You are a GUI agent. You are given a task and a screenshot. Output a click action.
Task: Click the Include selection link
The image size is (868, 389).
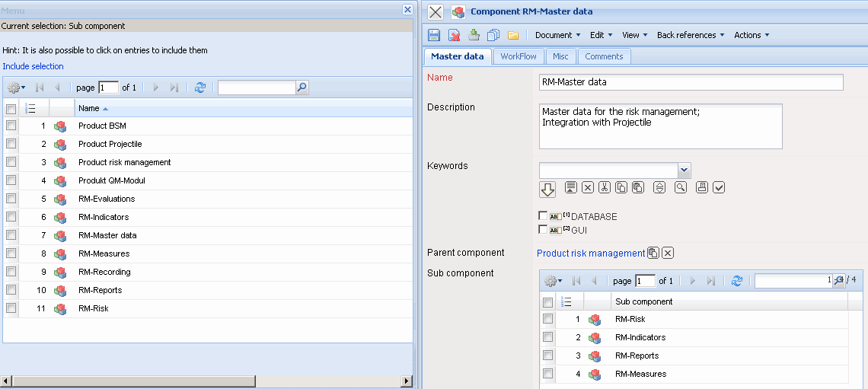click(x=33, y=66)
